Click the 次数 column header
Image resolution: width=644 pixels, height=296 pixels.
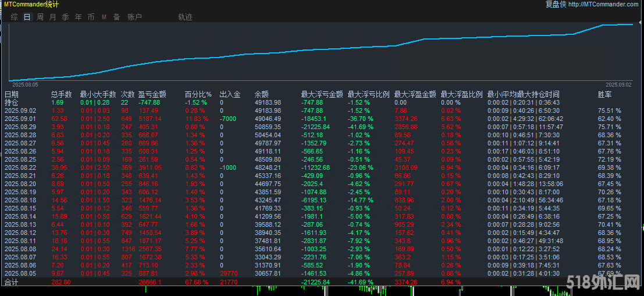128,94
